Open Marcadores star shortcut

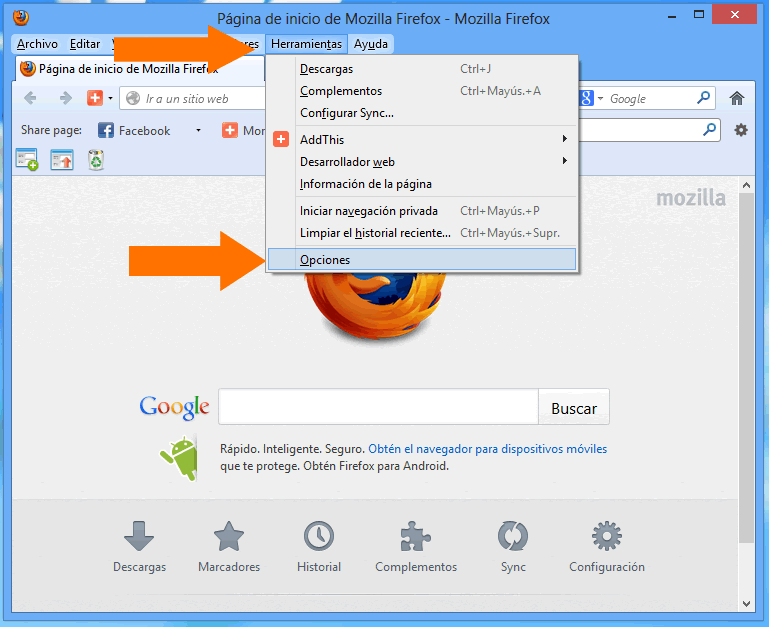click(229, 547)
